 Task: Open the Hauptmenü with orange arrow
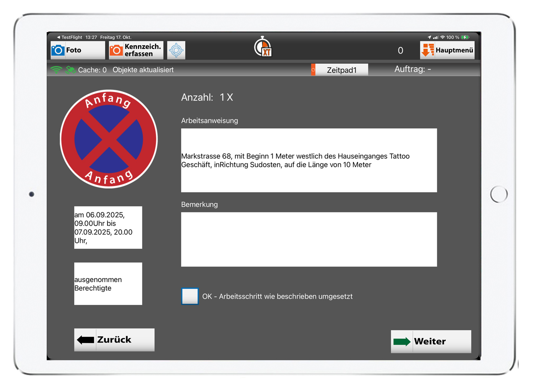447,50
